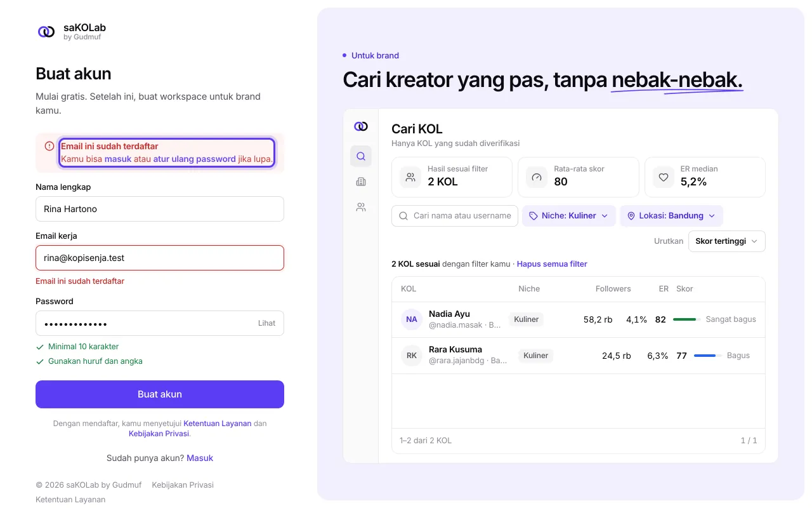Click the magnifier icon in search field
This screenshot has height=508, width=812.
[403, 216]
